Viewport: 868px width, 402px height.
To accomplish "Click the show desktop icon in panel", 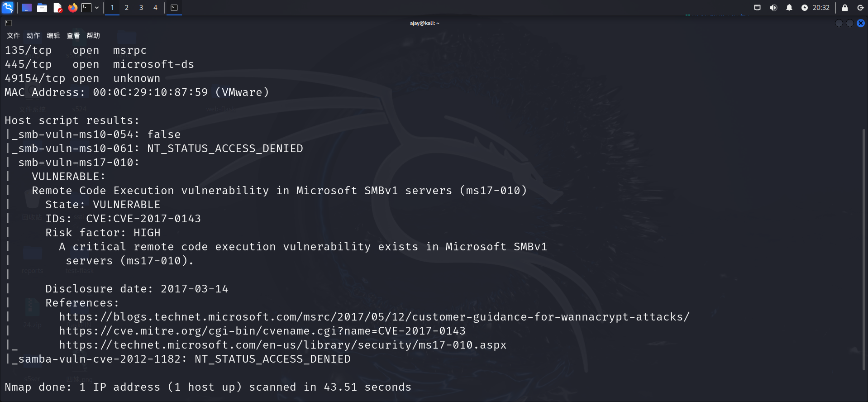I will pyautogui.click(x=27, y=8).
